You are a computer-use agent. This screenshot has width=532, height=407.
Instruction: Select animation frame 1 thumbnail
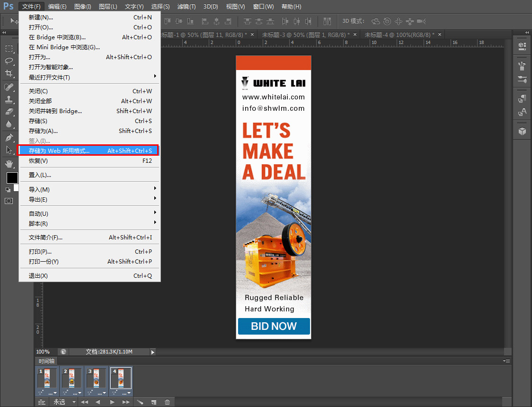tap(47, 379)
